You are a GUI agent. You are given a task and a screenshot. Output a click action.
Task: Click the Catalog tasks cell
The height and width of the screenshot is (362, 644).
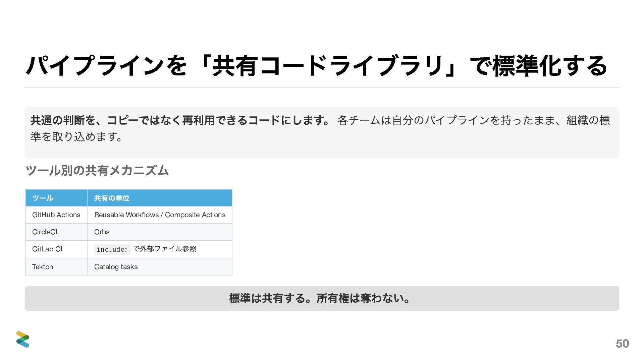point(160,267)
